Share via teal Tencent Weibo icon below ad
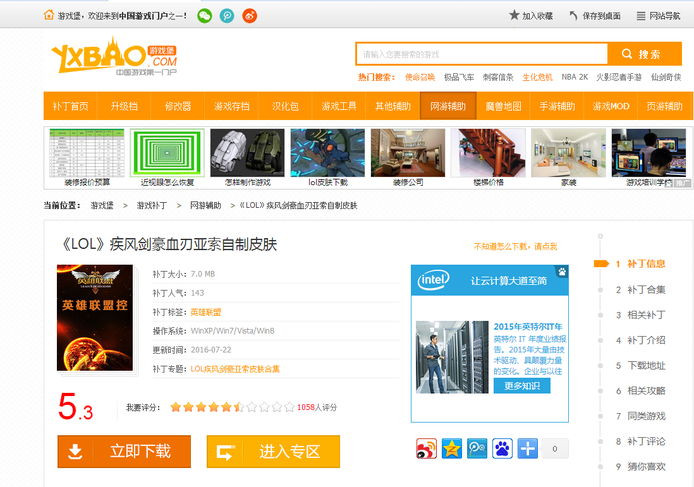The height and width of the screenshot is (487, 694). [x=477, y=448]
